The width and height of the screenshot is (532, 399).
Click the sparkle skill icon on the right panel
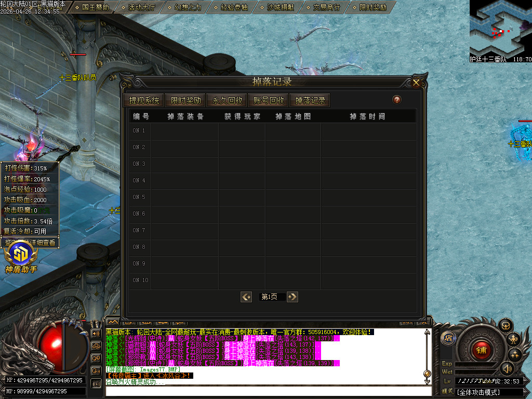[514, 354]
